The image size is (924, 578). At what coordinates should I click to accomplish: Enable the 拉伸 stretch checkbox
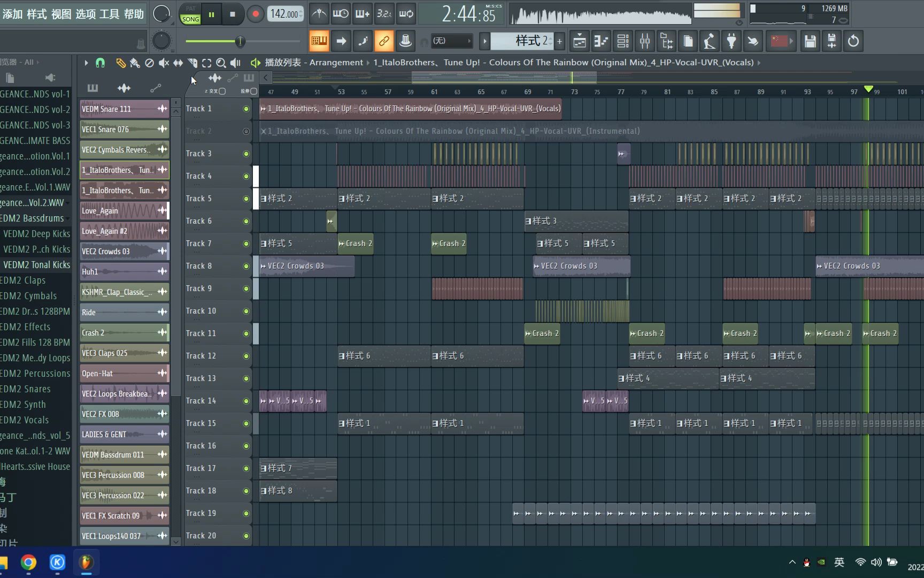point(253,91)
